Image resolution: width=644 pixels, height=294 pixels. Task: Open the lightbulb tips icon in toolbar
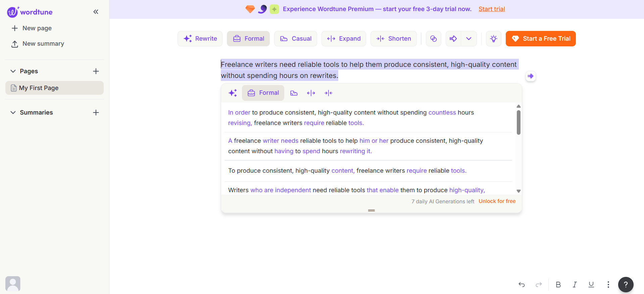coord(493,39)
